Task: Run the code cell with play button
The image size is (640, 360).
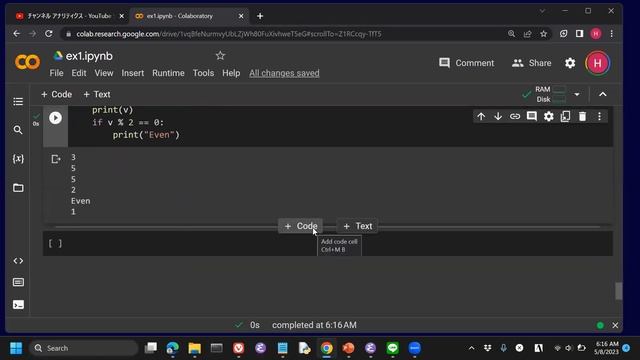Action: pos(56,118)
